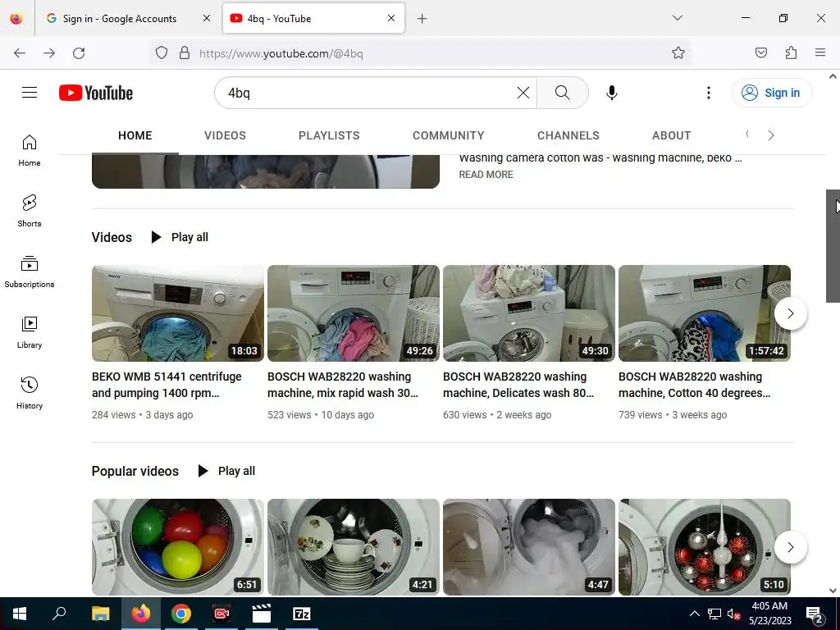Click Play all next to Videos
The height and width of the screenshot is (630, 840).
pyautogui.click(x=180, y=237)
